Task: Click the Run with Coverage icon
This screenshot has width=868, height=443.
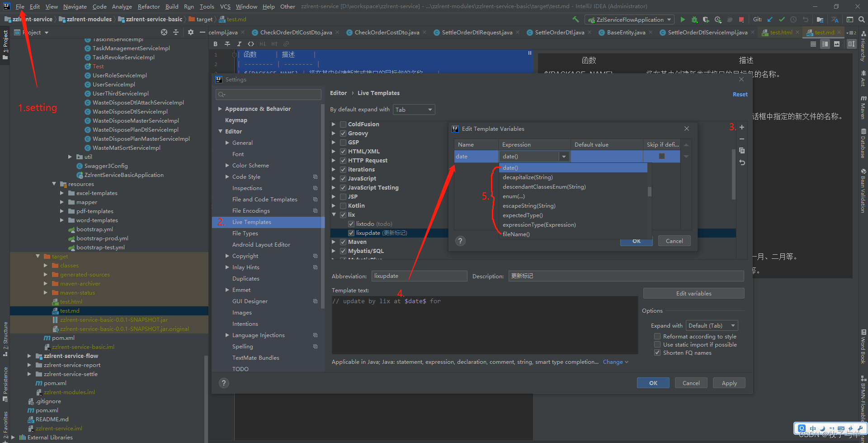Action: (706, 19)
